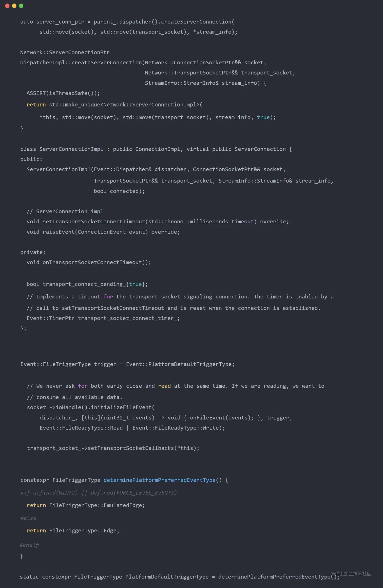Click the 'return std::make_unique' keyword line
This screenshot has height=588, width=383.
point(114,105)
